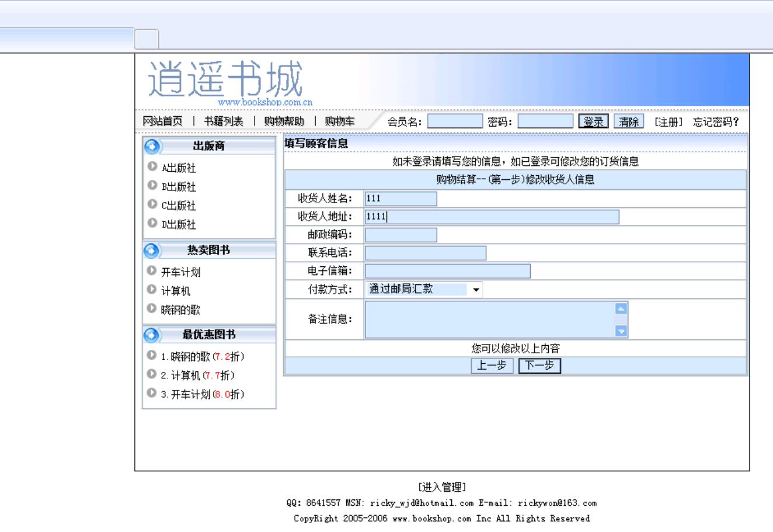Open the D出版社 publisher link

tap(179, 224)
